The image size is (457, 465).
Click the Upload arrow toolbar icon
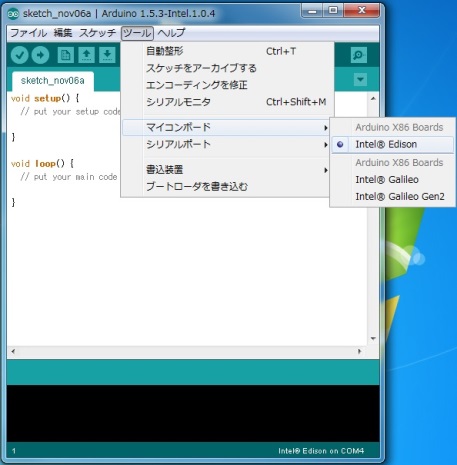pyautogui.click(x=40, y=55)
